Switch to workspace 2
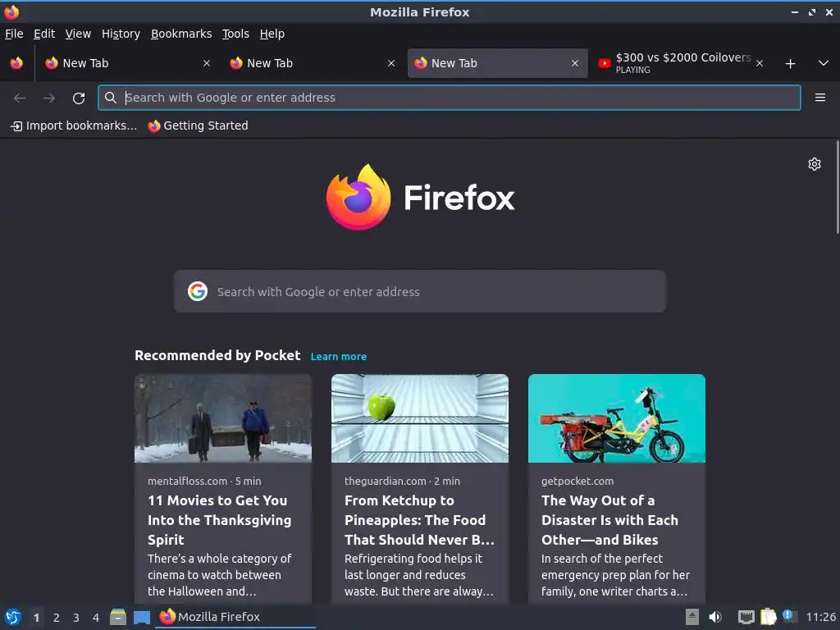Image resolution: width=840 pixels, height=630 pixels. [57, 618]
